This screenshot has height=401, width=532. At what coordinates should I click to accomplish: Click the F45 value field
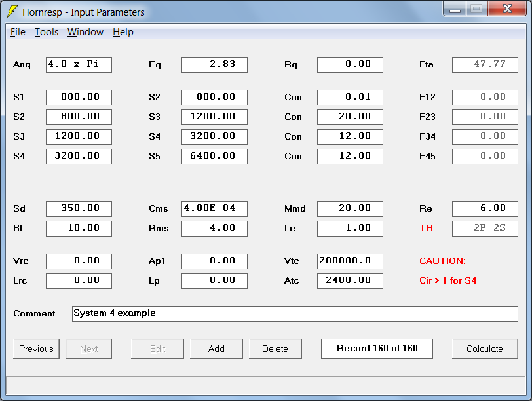point(485,157)
